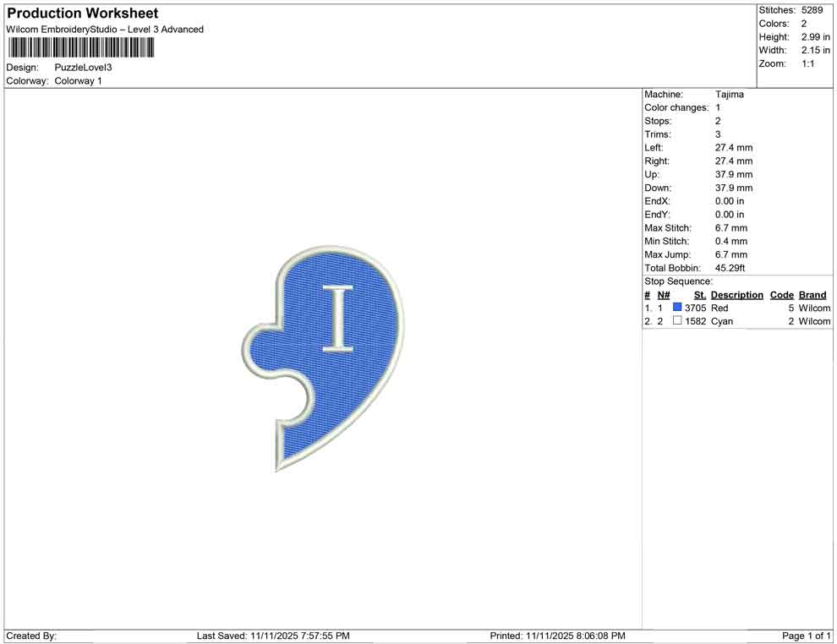Click the Red description in row 1
837x644 pixels.
tap(719, 308)
